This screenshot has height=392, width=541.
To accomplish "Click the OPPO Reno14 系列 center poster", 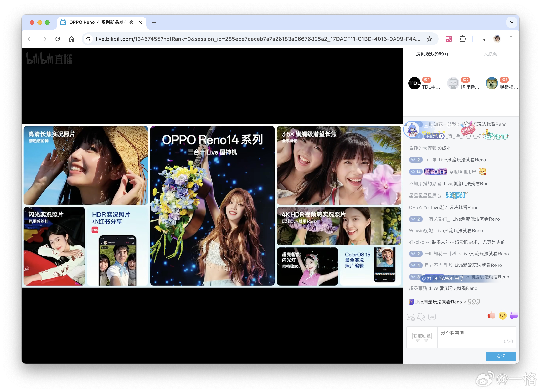I will 212,206.
